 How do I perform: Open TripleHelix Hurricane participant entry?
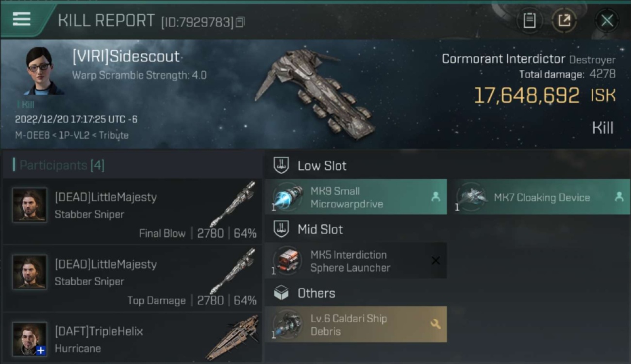[x=133, y=339]
